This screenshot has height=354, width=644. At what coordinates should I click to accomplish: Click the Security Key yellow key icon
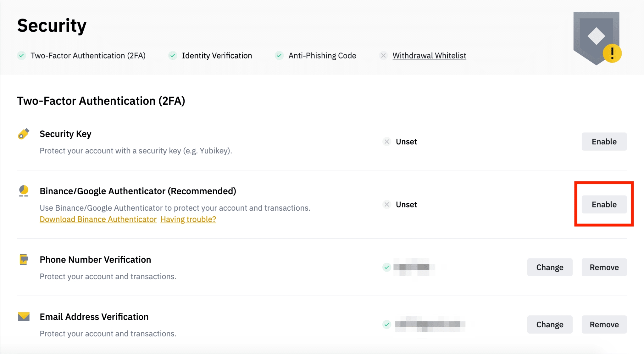point(24,134)
